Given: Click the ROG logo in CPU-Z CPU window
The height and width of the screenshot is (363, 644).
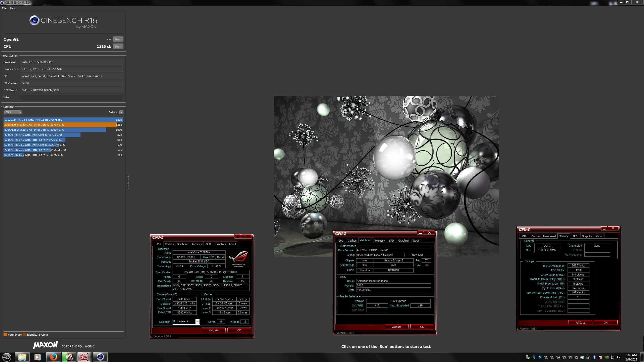Looking at the screenshot, I should pos(238,259).
